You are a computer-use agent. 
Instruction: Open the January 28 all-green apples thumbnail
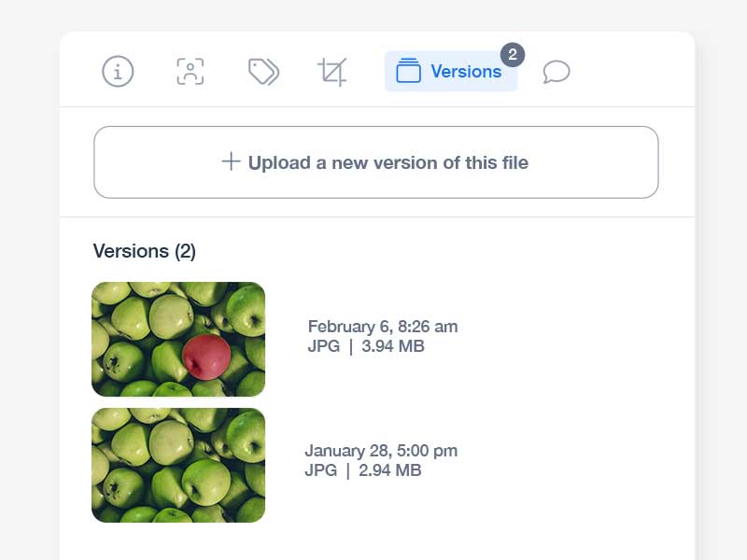(x=178, y=465)
